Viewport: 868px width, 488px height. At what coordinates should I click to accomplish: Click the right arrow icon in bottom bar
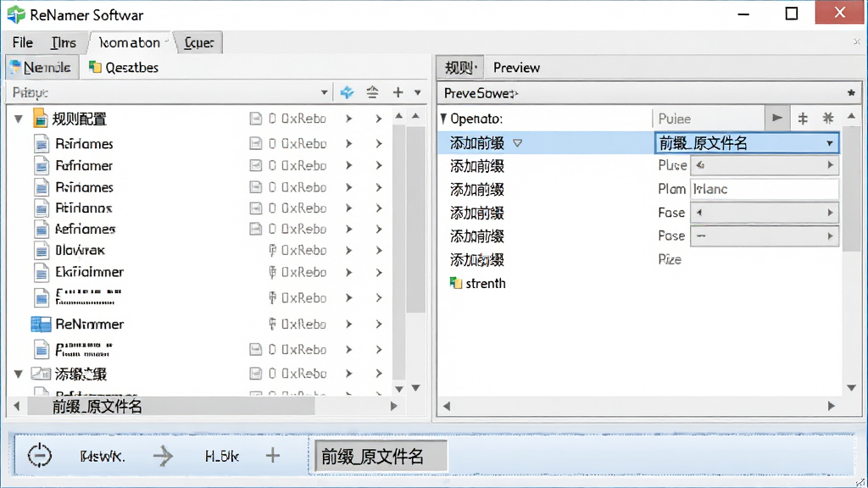[163, 457]
